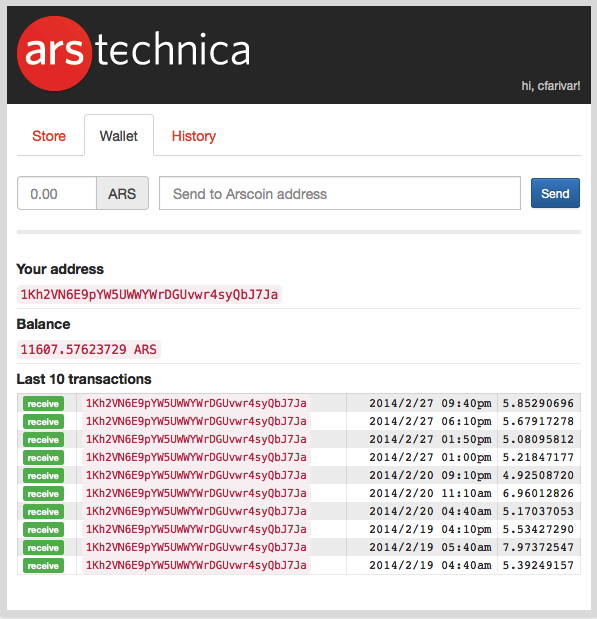This screenshot has width=597, height=619.
Task: Click address in the 5.39249157 transaction row
Action: (x=196, y=565)
